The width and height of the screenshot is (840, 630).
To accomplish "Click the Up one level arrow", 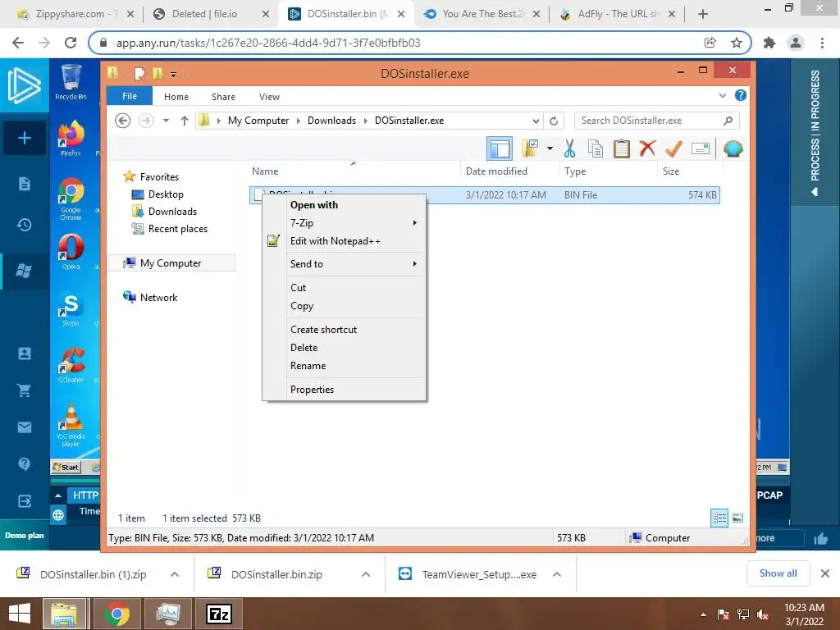I will pos(185,121).
